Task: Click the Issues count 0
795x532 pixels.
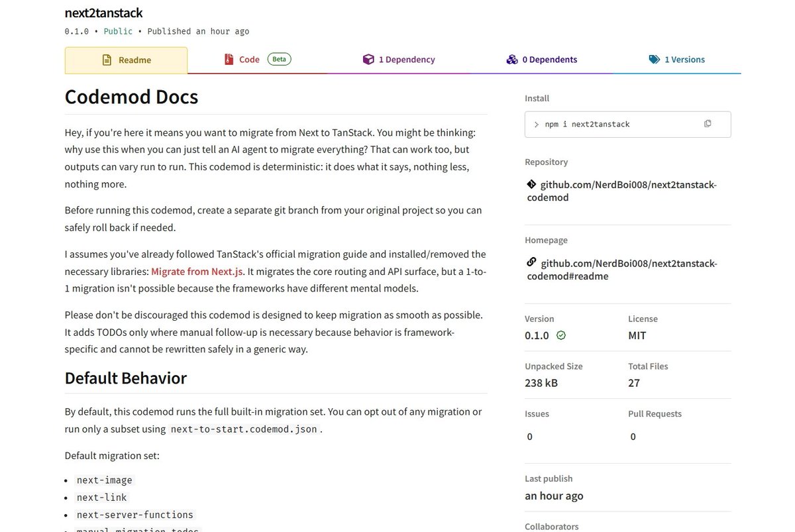Action: click(530, 437)
